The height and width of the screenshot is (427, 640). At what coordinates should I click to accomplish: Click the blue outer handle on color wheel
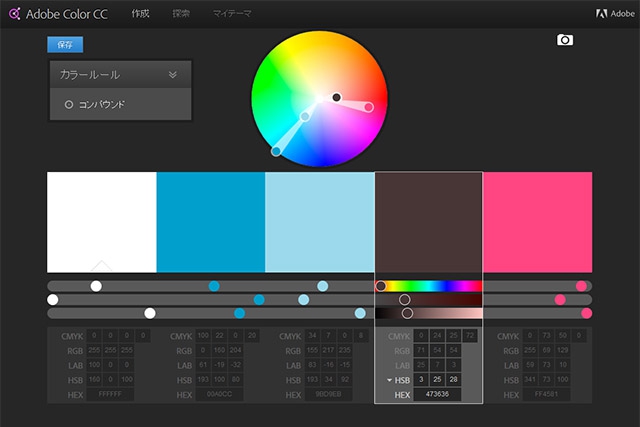[x=276, y=151]
